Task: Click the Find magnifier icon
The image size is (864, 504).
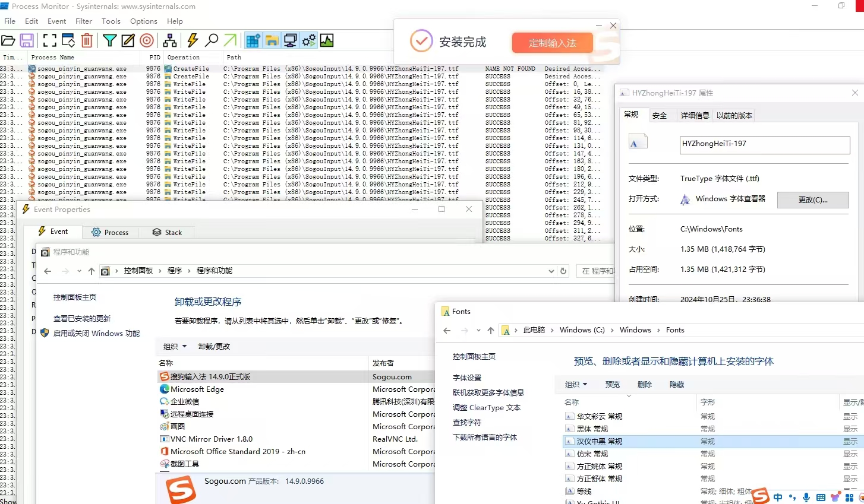Action: point(212,40)
